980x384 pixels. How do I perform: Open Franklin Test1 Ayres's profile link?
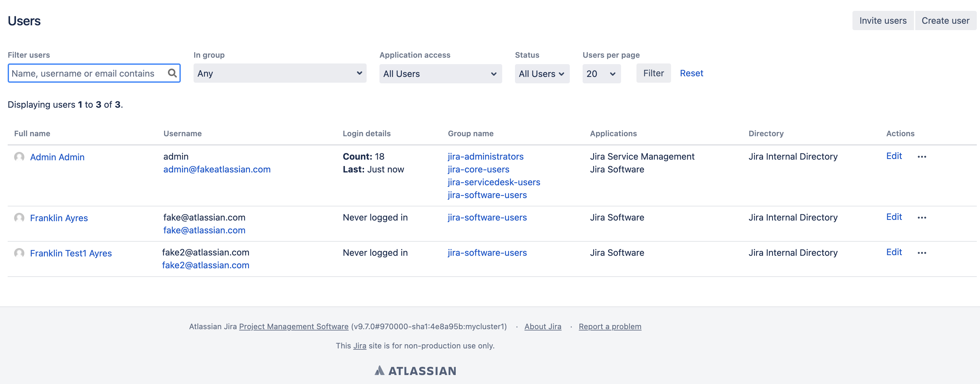click(71, 253)
